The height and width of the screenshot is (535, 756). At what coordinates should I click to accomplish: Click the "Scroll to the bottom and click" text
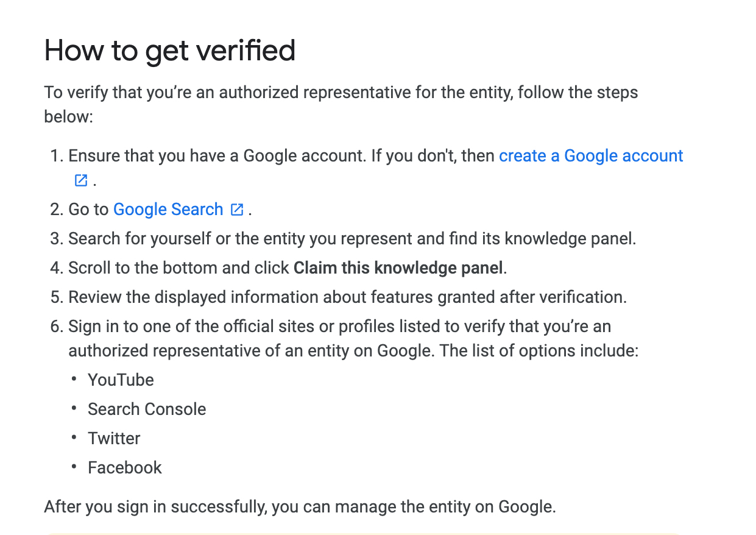179,268
